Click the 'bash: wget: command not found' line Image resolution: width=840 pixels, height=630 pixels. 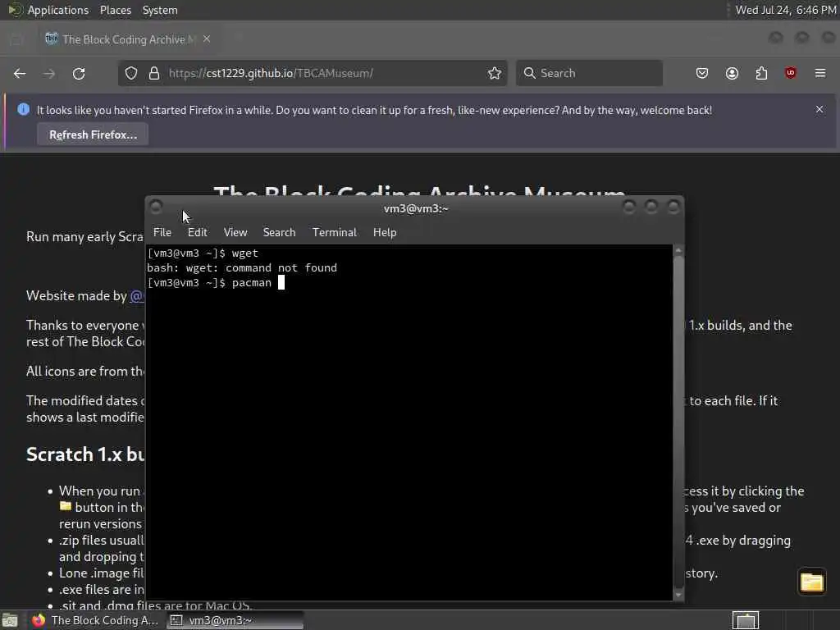pyautogui.click(x=242, y=268)
